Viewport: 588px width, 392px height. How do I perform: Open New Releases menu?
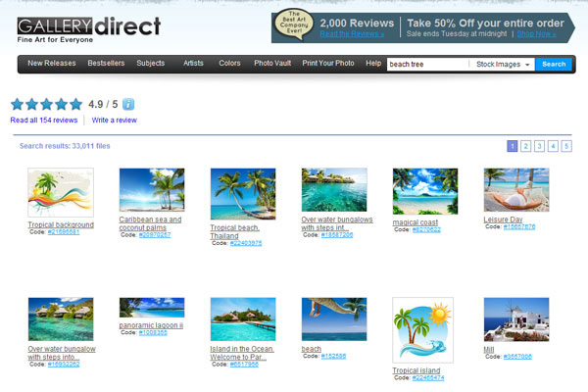click(52, 63)
